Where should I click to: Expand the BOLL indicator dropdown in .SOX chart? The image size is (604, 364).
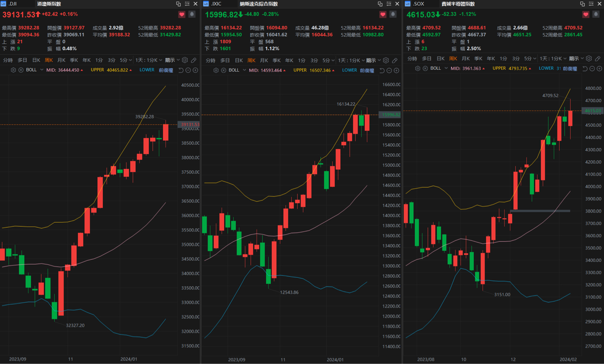pos(445,68)
